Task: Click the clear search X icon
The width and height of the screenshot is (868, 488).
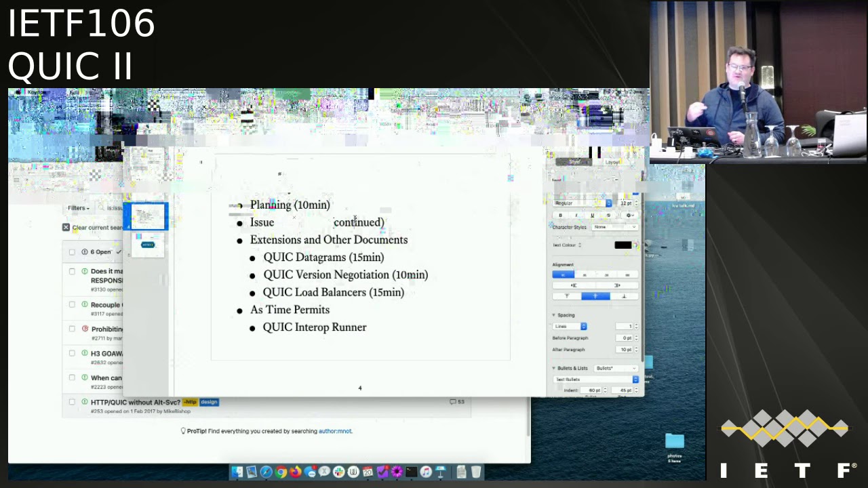Action: 66,227
